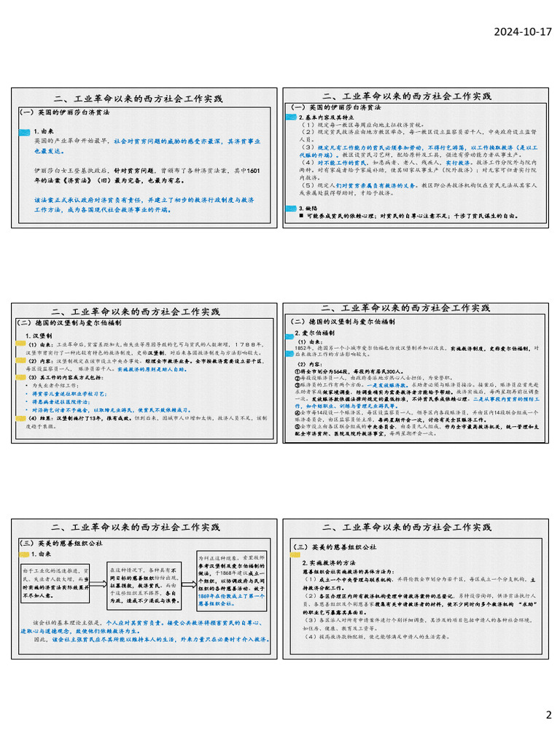
Task: Click item '(3) 规定凡有工作能力的贫民必须参加劳动'
Action: tap(418, 151)
